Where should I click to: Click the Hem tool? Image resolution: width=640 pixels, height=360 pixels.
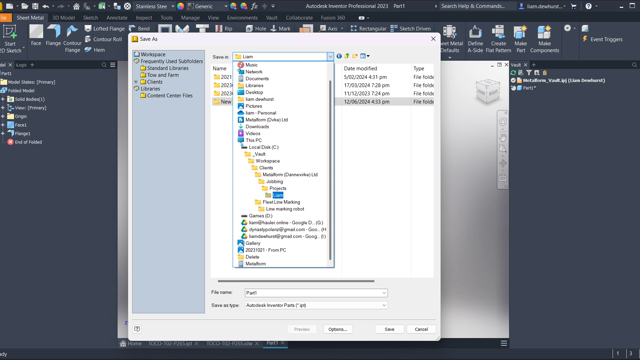[x=95, y=50]
